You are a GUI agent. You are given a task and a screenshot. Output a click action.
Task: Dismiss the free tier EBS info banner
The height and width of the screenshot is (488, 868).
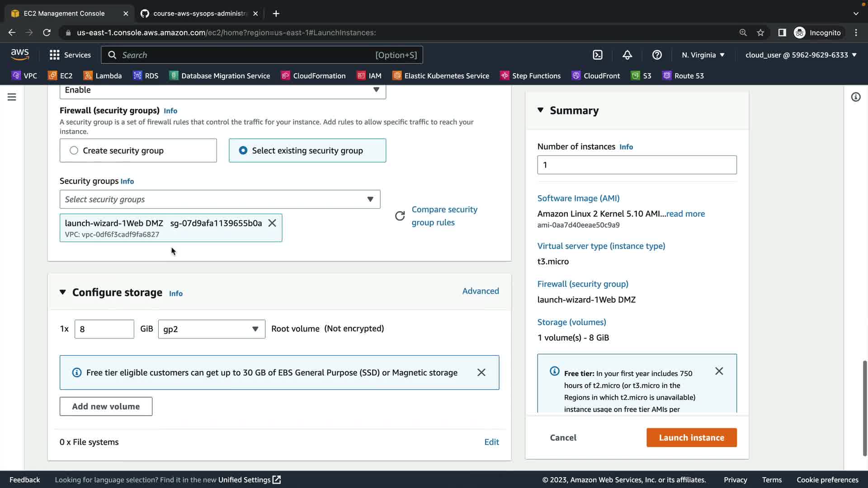click(x=481, y=372)
